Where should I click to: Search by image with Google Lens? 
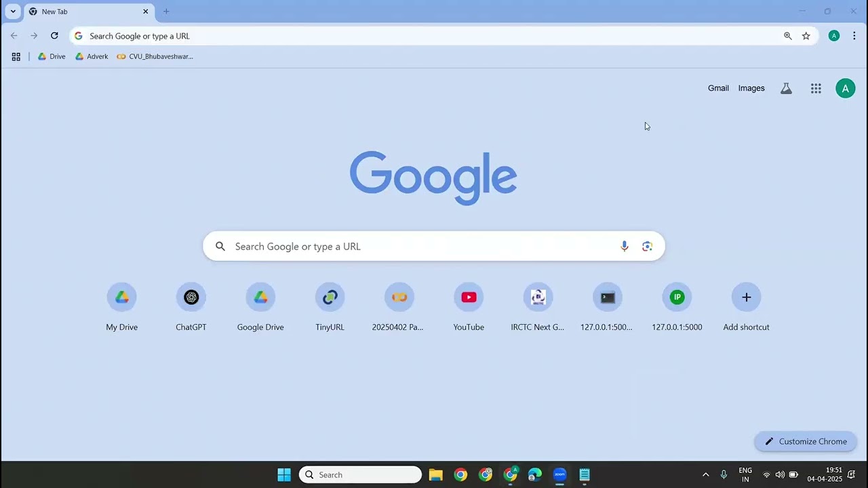click(x=647, y=246)
